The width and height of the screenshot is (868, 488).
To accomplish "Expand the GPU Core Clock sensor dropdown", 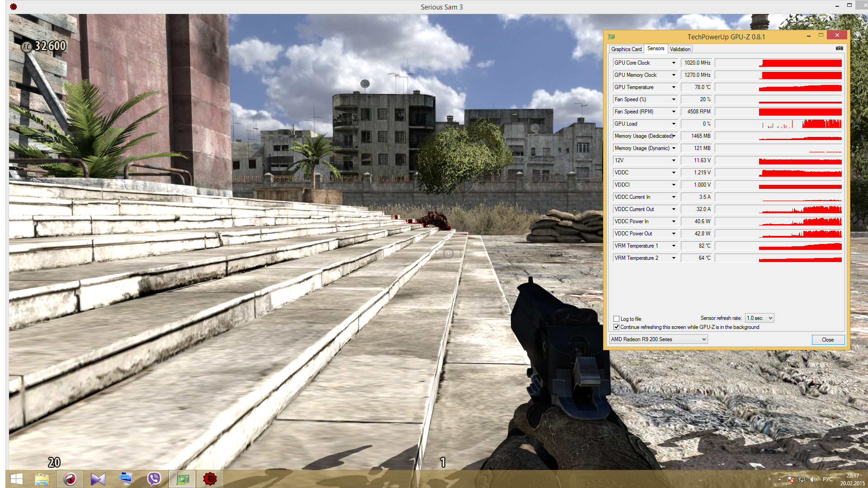I will tap(674, 63).
